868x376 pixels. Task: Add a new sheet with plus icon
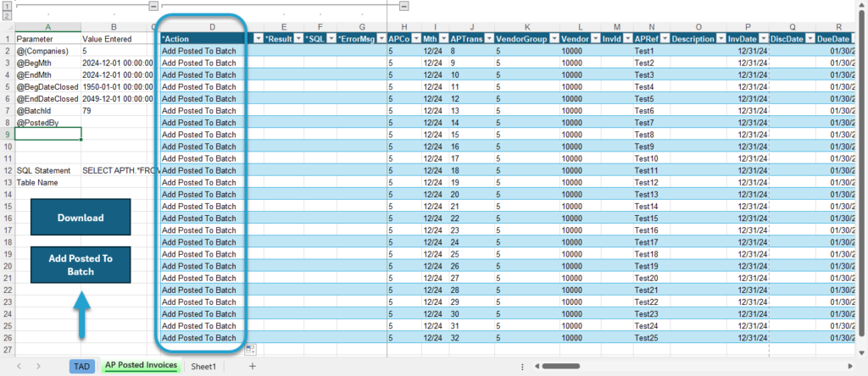(253, 366)
